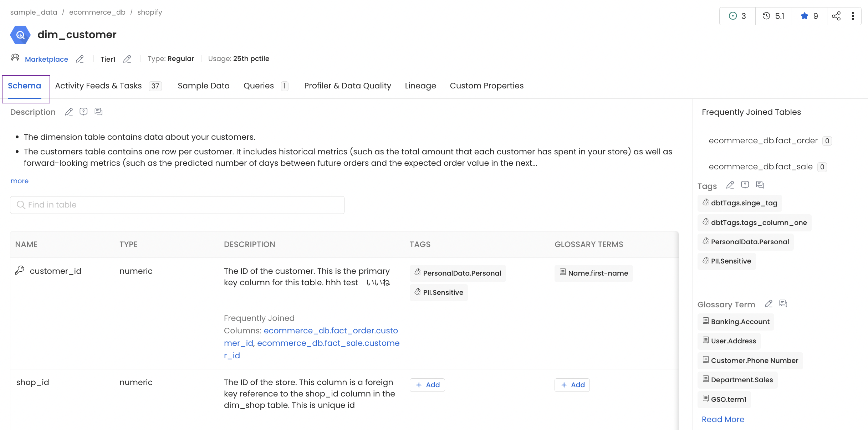Image resolution: width=868 pixels, height=430 pixels.
Task: Expand description by clicking more link
Action: coord(20,180)
